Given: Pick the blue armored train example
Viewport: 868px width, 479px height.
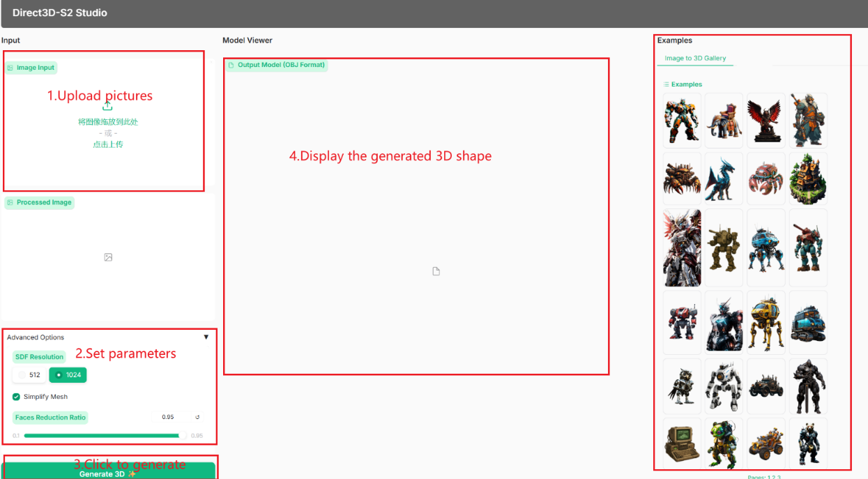Looking at the screenshot, I should pyautogui.click(x=807, y=321).
